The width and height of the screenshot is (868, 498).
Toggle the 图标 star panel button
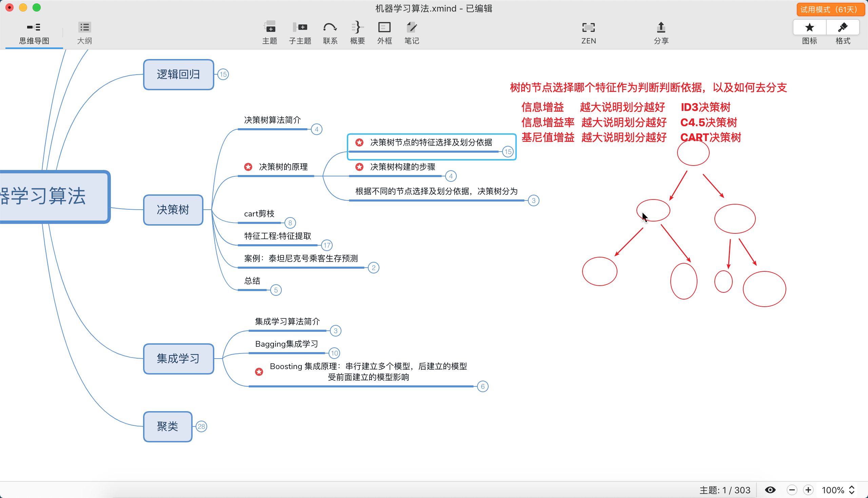pyautogui.click(x=809, y=27)
